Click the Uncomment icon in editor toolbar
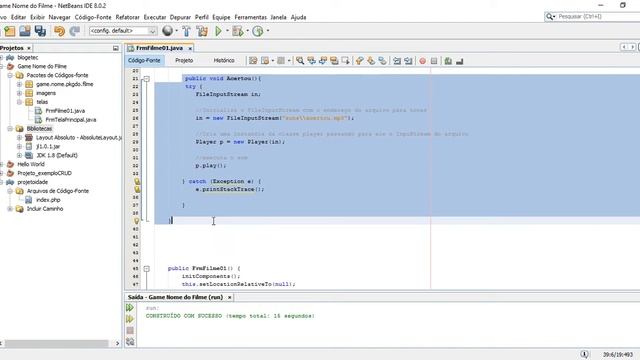The width and height of the screenshot is (640, 360). tap(460, 61)
